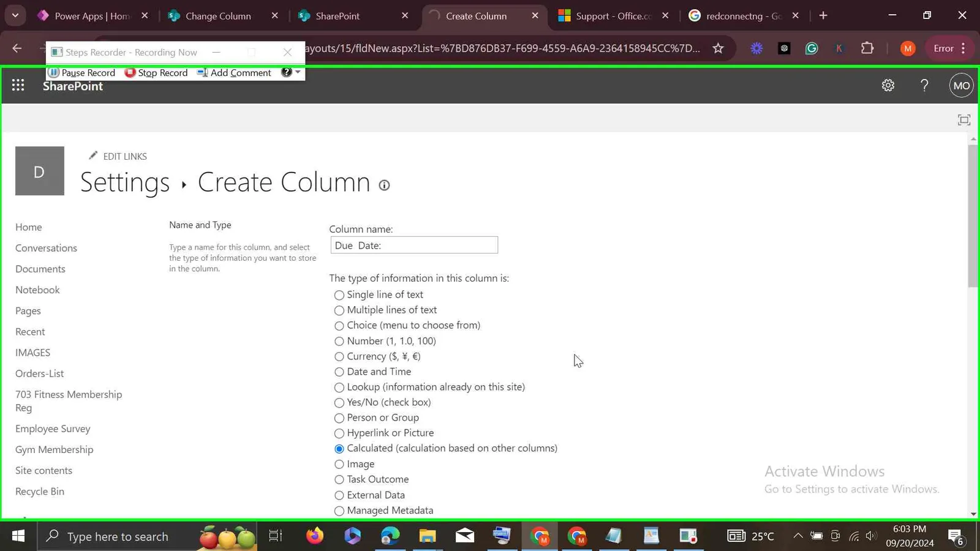Switch to the Change Column tab

click(223, 16)
